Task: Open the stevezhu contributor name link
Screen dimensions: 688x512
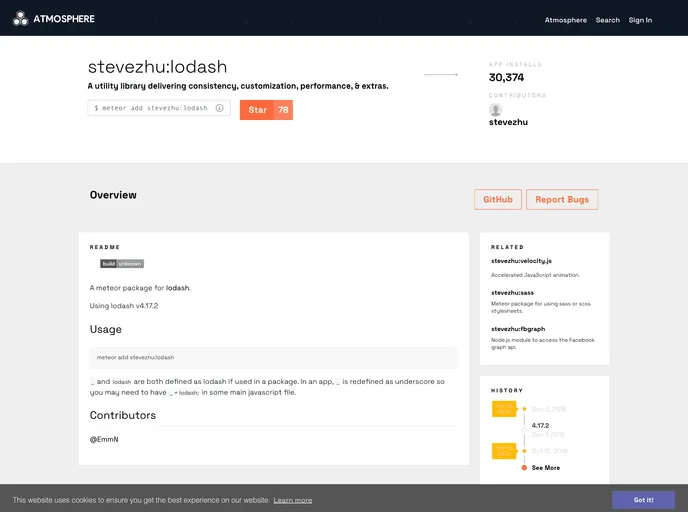Action: click(x=509, y=122)
